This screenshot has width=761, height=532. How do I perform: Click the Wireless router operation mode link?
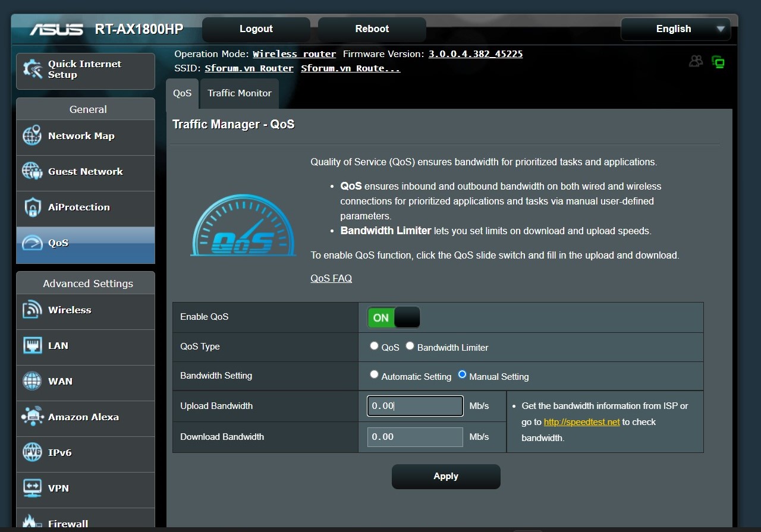click(294, 54)
